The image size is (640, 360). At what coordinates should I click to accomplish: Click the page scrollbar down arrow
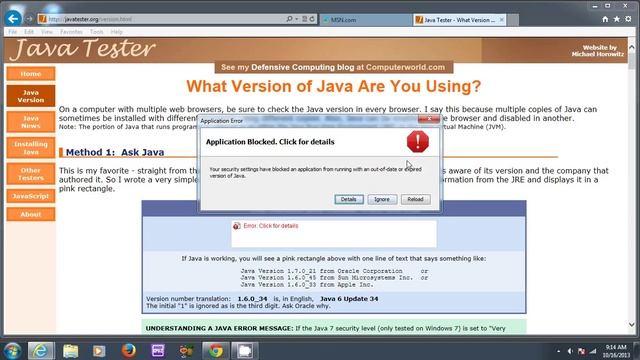click(632, 324)
